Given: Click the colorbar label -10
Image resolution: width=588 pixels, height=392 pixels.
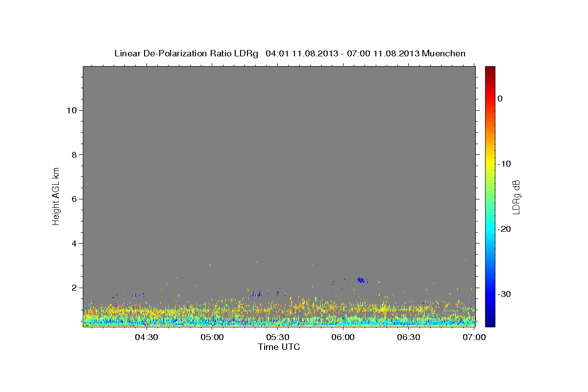Looking at the screenshot, I should coord(505,164).
